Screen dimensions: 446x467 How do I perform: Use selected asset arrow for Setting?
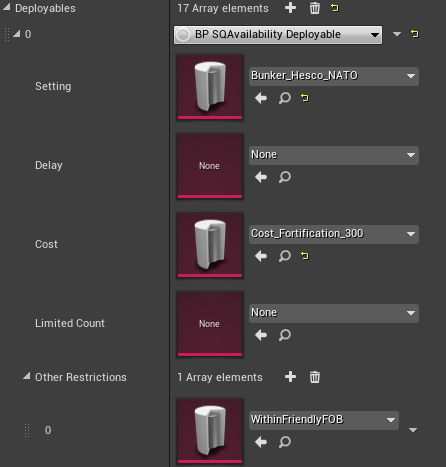[261, 98]
